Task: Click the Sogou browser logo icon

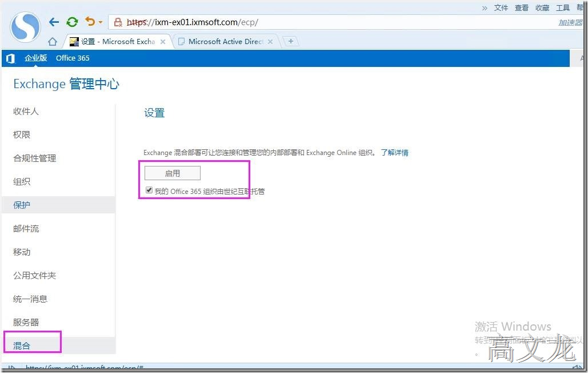Action: [x=26, y=27]
